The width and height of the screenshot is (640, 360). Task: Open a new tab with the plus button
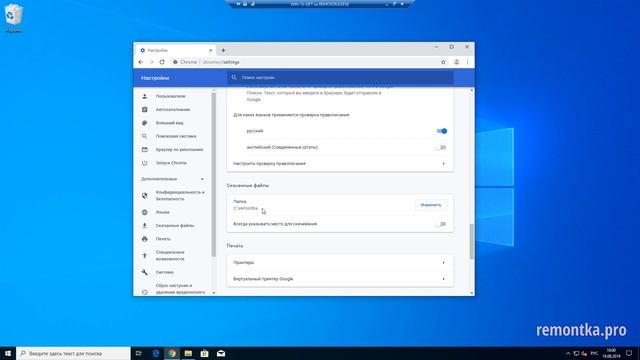223,50
